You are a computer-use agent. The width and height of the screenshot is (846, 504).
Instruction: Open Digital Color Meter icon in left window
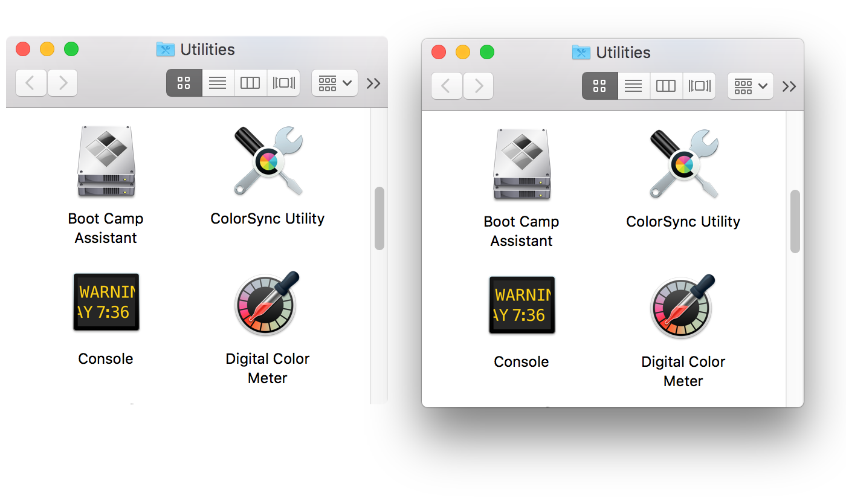268,302
